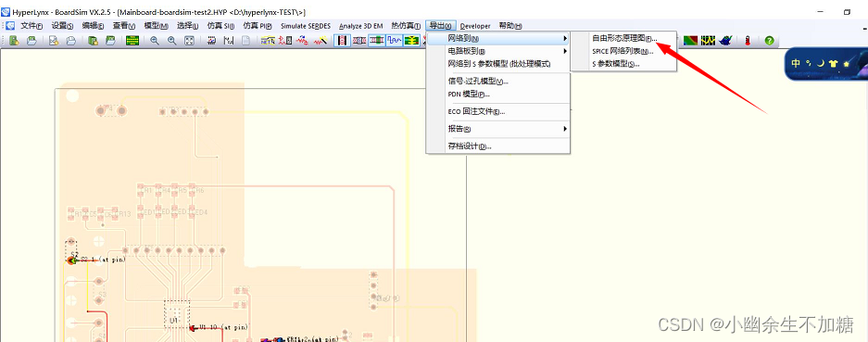Open the 设置 menu
This screenshot has width=868, height=342.
62,26
